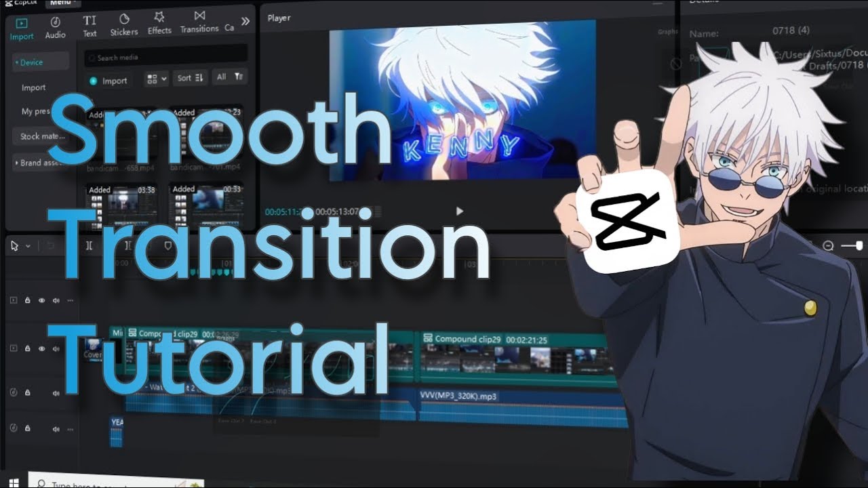The width and height of the screenshot is (868, 488).
Task: Click Import under the Device section
Action: pos(34,87)
